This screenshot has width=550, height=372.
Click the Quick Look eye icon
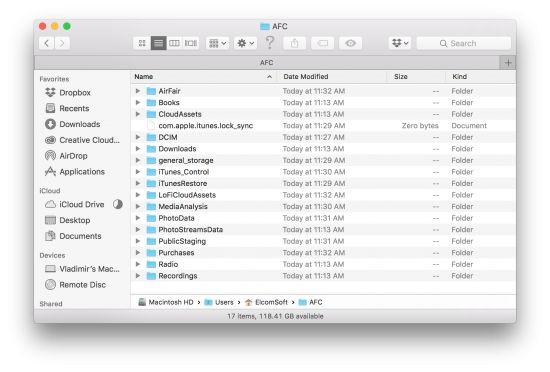coord(350,43)
